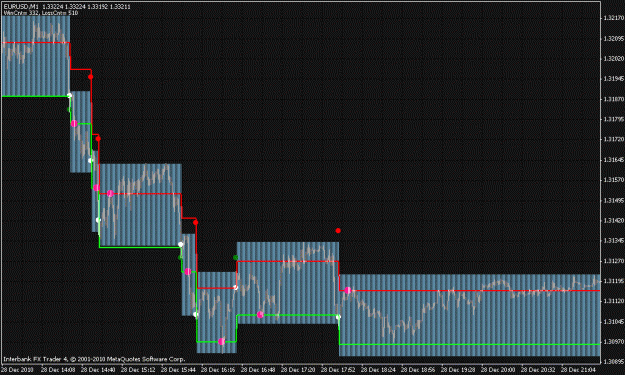Click price label 1.32170 on the axis
This screenshot has height=375, width=625.
coord(613,18)
